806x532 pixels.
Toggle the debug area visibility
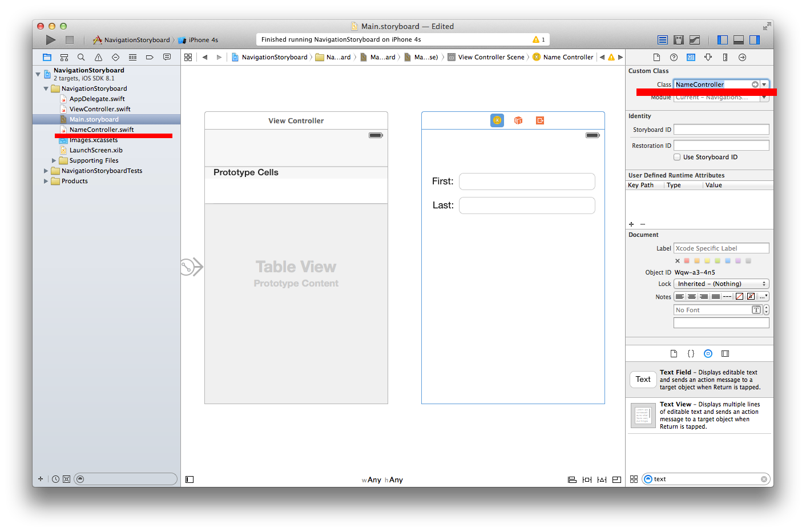pos(739,40)
